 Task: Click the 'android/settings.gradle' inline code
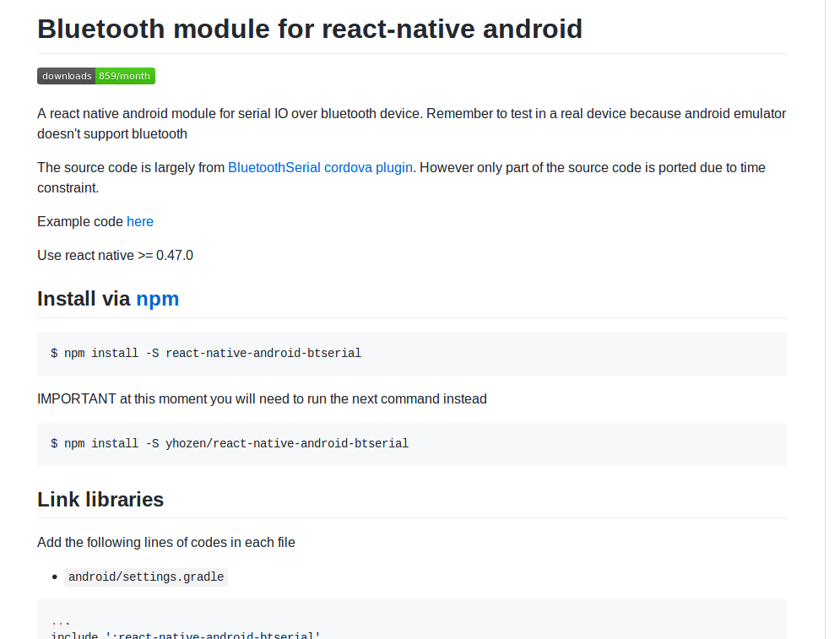pos(146,577)
